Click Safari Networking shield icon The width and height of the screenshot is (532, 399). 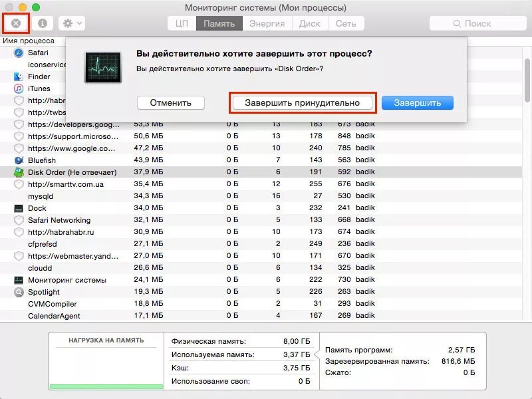19,220
